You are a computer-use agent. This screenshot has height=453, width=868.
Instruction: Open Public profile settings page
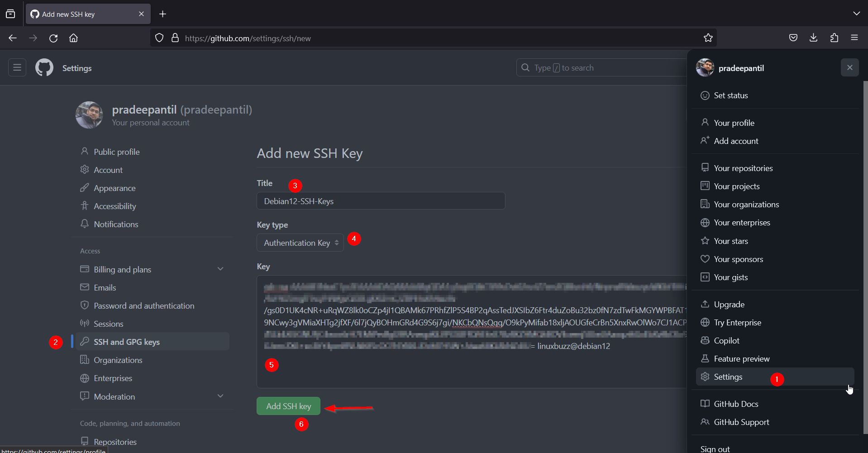(x=153, y=152)
